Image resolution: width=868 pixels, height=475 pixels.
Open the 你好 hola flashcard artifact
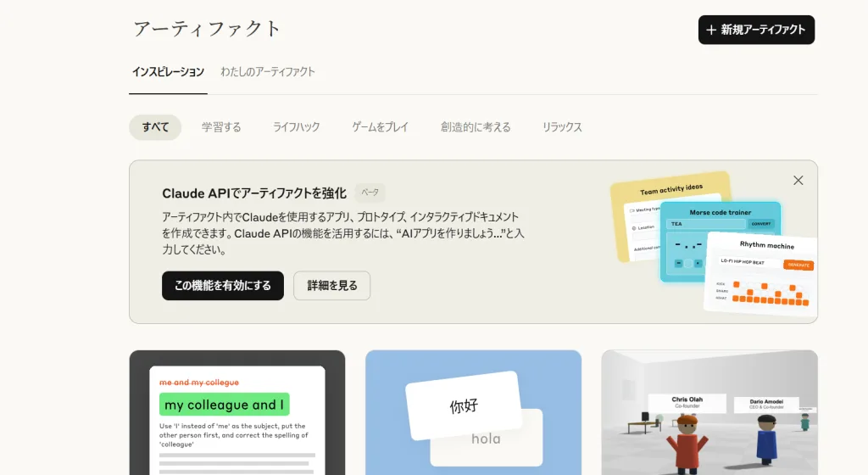(473, 412)
